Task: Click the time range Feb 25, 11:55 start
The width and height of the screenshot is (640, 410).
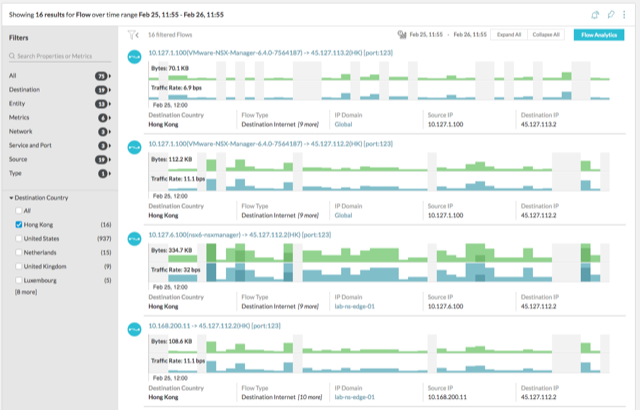Action: [426, 35]
